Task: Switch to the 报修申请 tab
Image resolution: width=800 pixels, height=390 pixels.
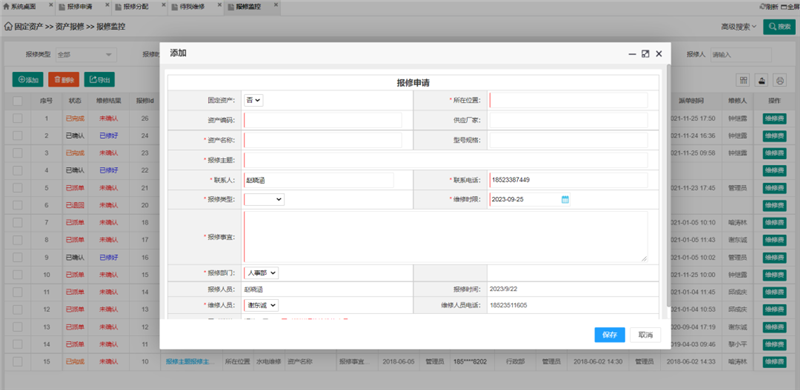Action: 80,7
